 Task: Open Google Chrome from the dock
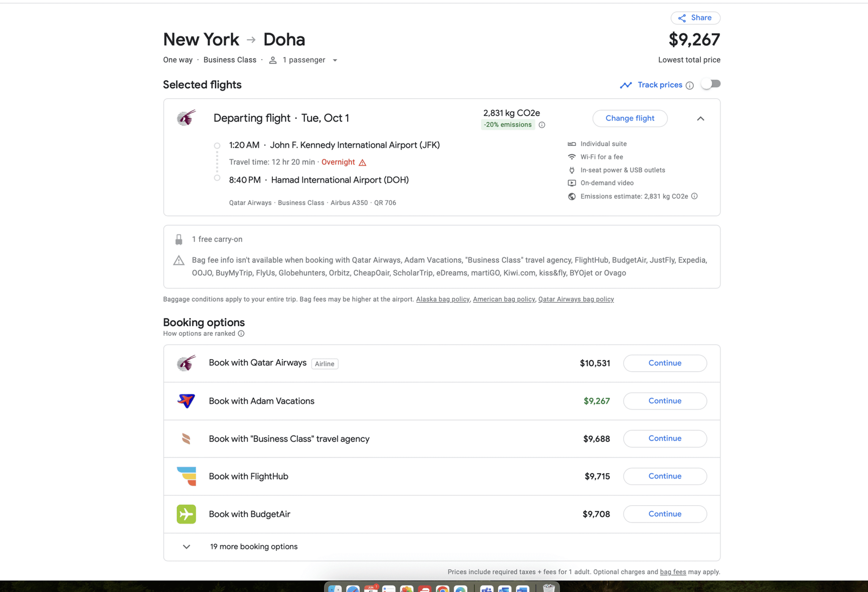[443, 589]
